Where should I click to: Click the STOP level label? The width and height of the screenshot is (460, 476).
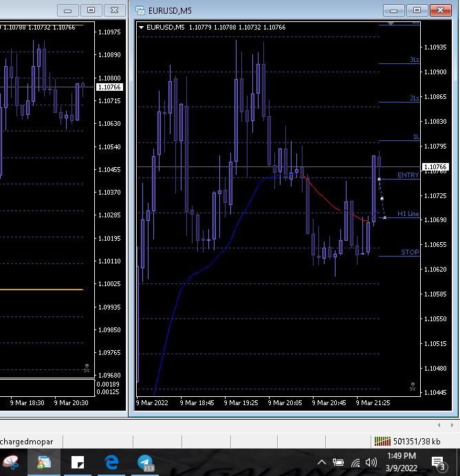(410, 252)
